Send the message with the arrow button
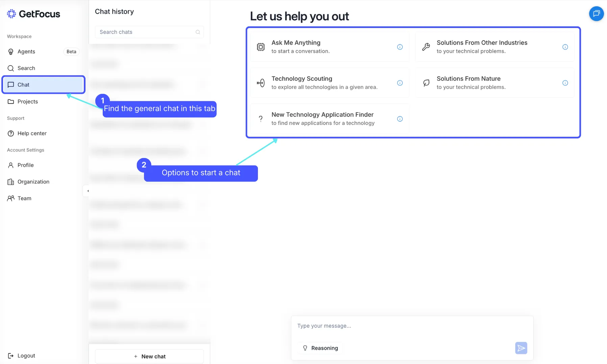Screen dimensions: 607x364 point(521,348)
